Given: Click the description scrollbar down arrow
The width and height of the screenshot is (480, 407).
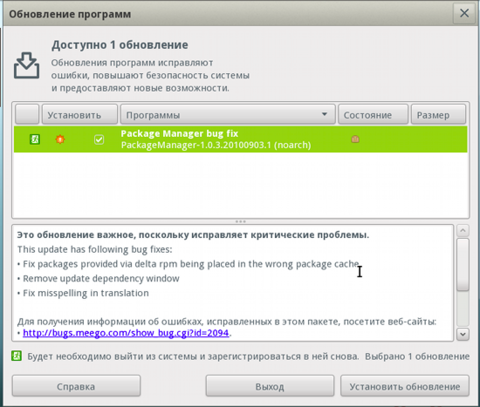Looking at the screenshot, I should pyautogui.click(x=463, y=334).
